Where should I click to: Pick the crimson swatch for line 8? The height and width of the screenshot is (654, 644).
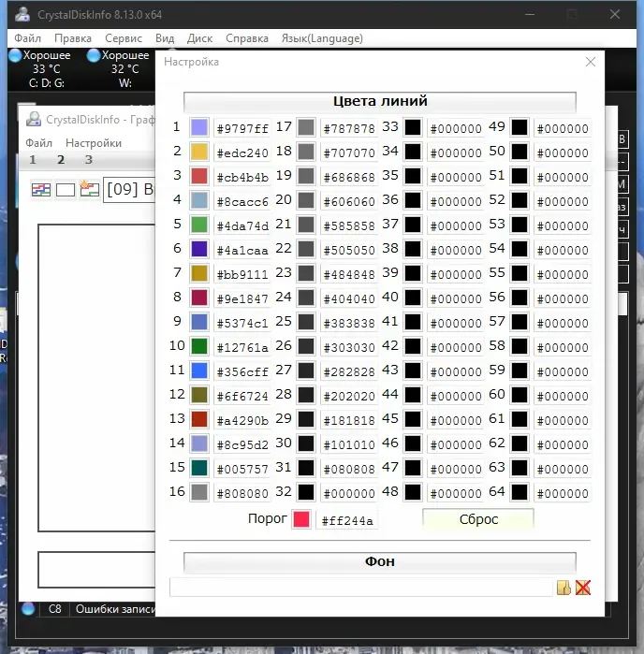(199, 298)
